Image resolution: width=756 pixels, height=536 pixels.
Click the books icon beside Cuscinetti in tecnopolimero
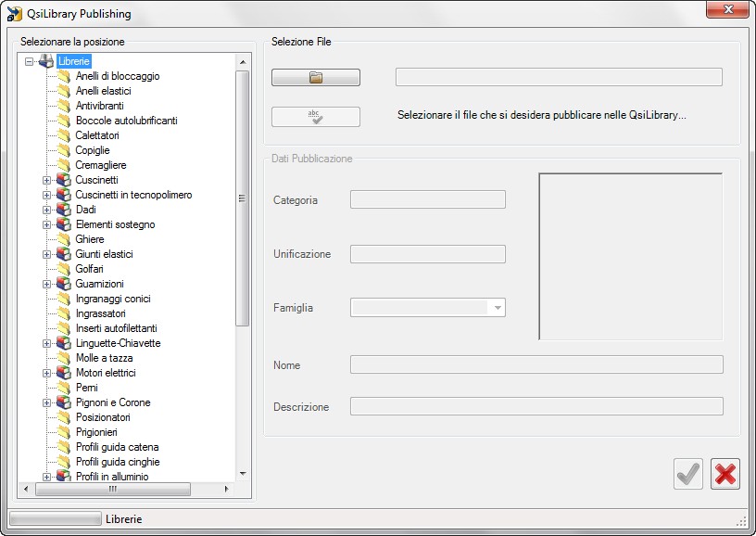click(64, 195)
